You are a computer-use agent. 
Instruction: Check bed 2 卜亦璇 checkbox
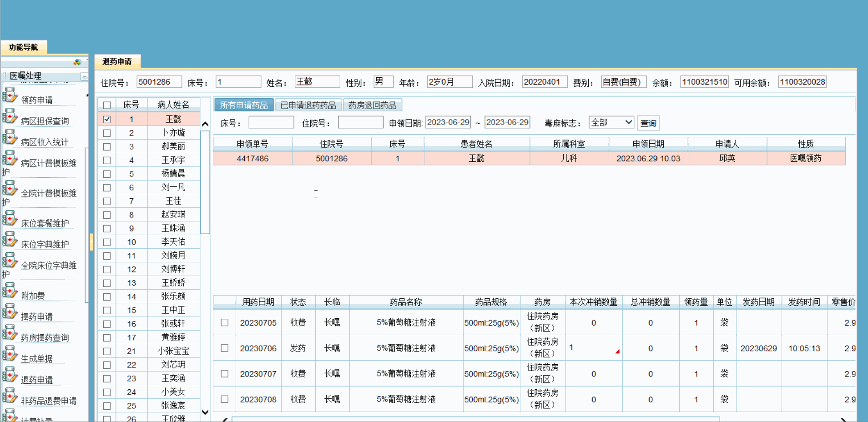pos(107,133)
